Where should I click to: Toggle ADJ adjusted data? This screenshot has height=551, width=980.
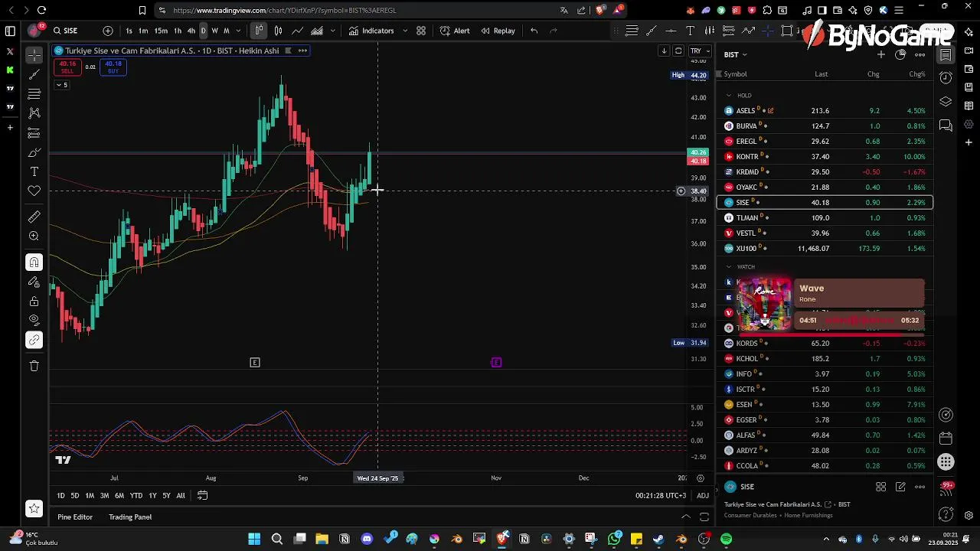click(703, 496)
